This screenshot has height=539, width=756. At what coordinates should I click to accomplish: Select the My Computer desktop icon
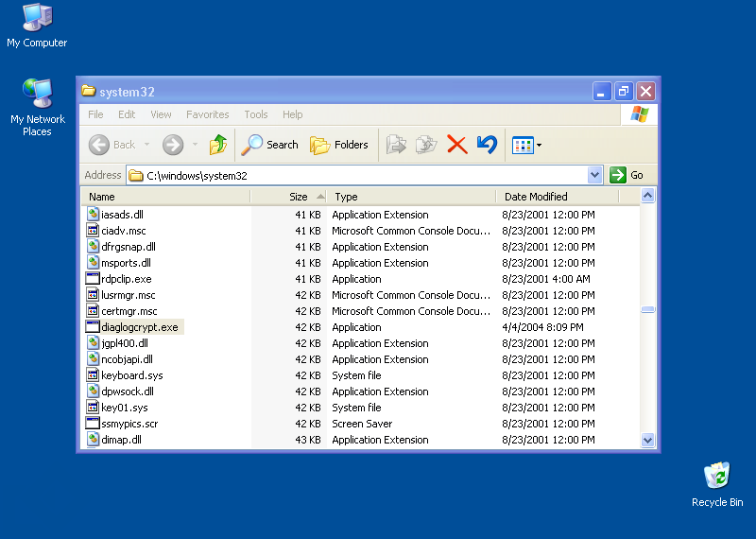click(37, 19)
